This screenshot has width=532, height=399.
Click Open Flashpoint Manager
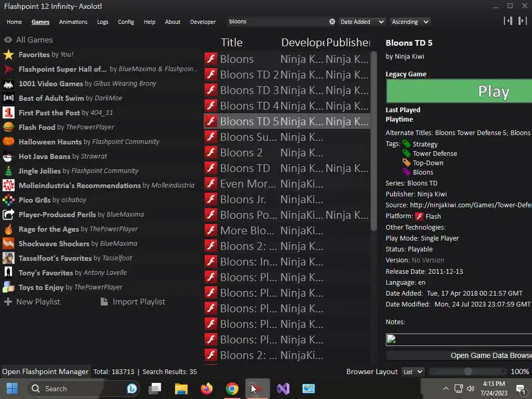[45, 372]
